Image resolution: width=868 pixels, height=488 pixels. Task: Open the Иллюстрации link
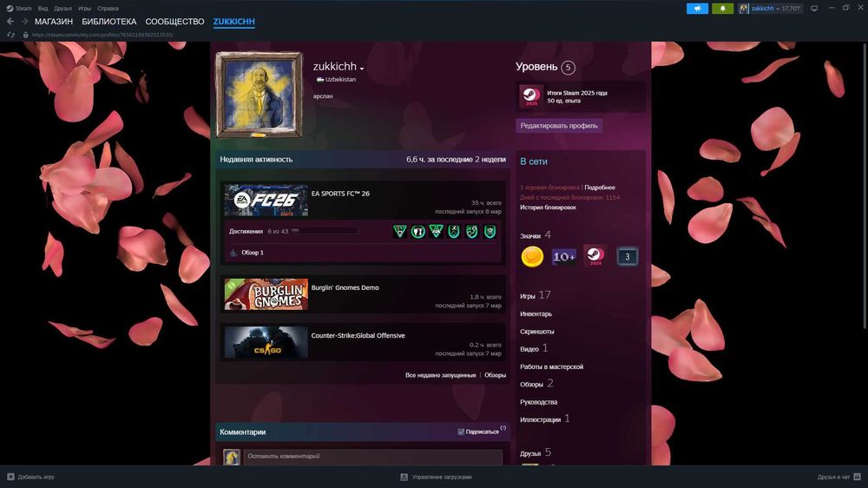pyautogui.click(x=545, y=419)
